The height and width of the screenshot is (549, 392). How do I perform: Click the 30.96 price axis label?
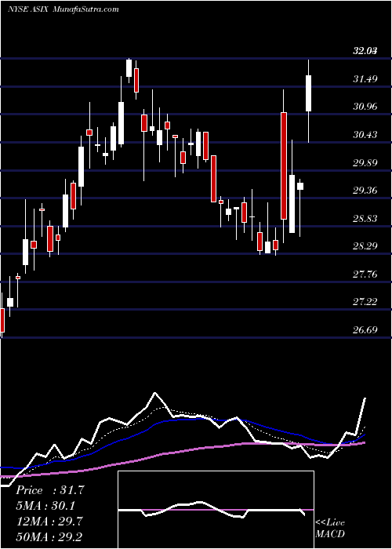(365, 107)
